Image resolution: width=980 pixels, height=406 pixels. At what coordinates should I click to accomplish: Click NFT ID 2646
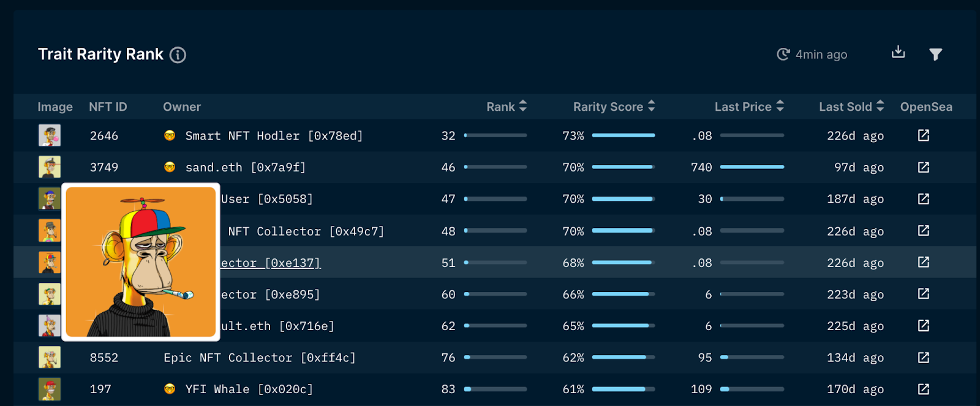click(104, 136)
